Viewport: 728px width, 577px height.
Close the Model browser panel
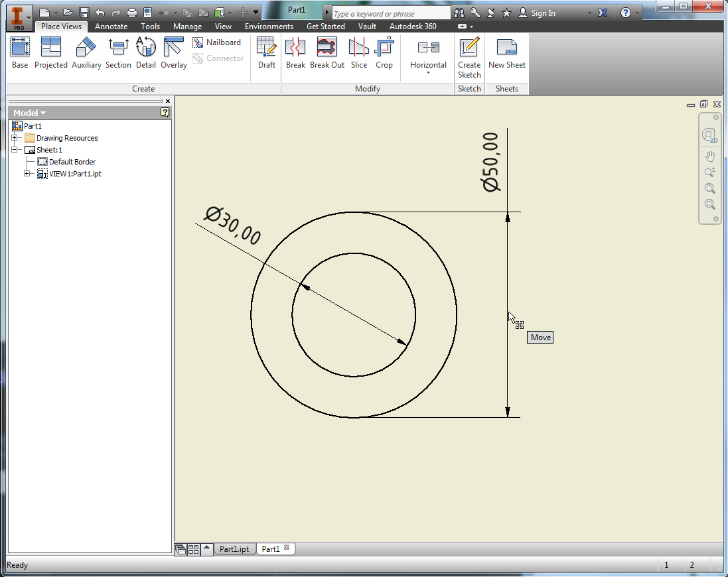click(x=168, y=101)
